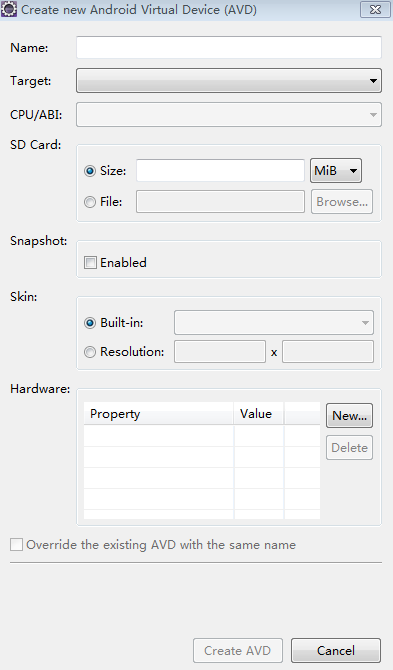
Task: Click the SD Card file path field
Action: pyautogui.click(x=220, y=202)
